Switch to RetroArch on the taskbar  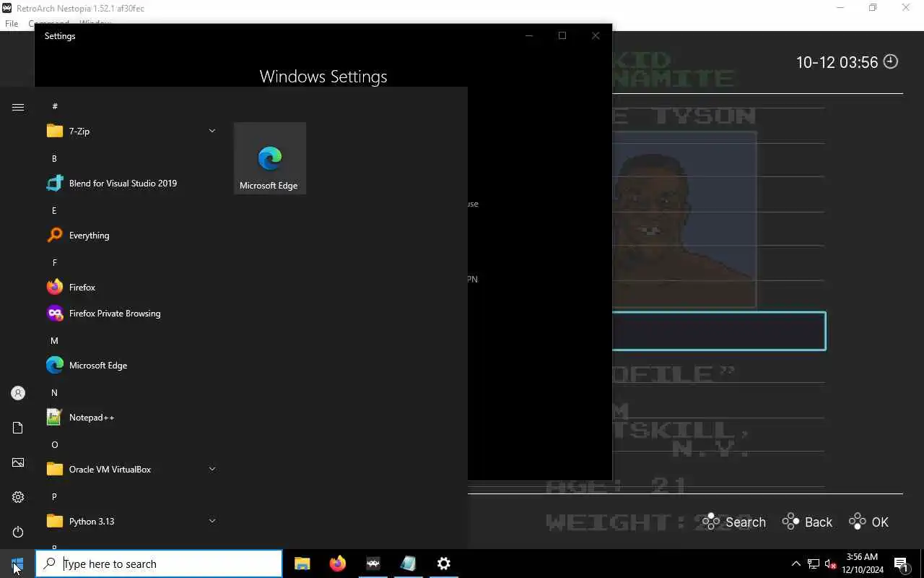tap(373, 564)
